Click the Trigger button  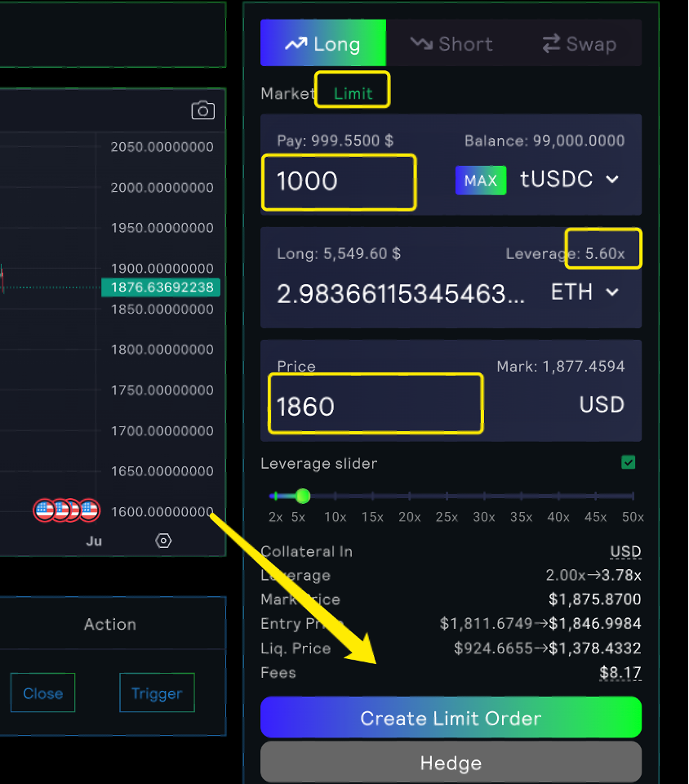tap(157, 693)
